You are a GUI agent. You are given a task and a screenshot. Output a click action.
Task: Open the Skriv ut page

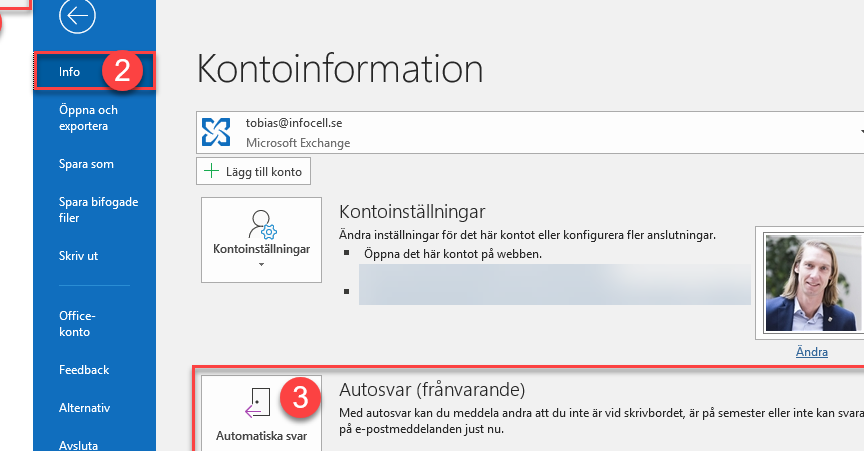coord(78,256)
